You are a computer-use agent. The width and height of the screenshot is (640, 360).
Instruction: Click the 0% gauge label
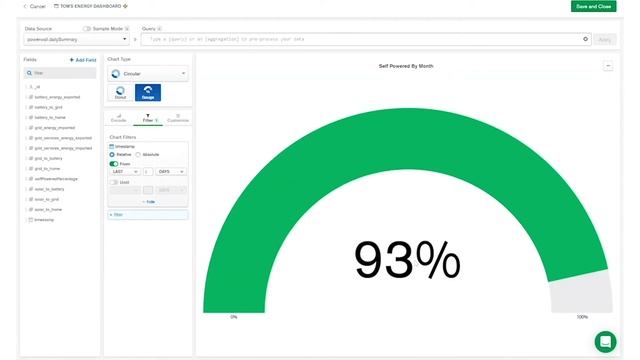(234, 317)
